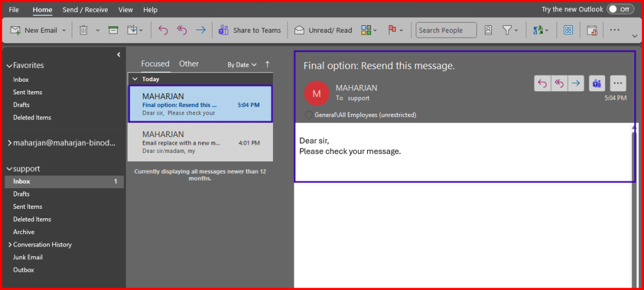Open the Address Book icon

[489, 30]
